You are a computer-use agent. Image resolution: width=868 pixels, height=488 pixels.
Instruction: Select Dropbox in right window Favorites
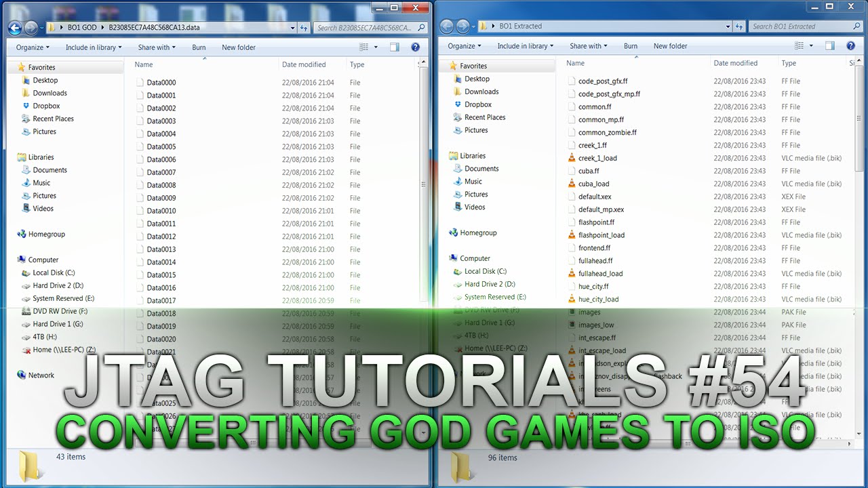point(478,104)
